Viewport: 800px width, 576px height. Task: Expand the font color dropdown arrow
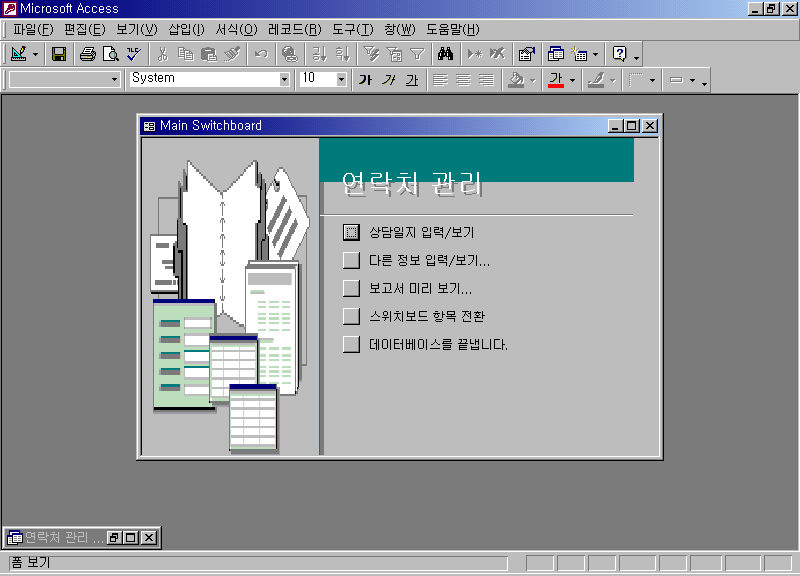[x=572, y=80]
